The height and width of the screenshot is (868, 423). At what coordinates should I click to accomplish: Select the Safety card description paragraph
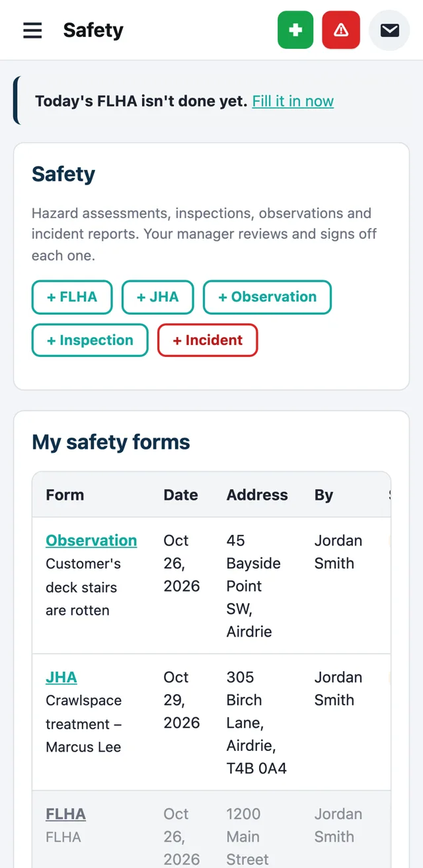click(204, 234)
